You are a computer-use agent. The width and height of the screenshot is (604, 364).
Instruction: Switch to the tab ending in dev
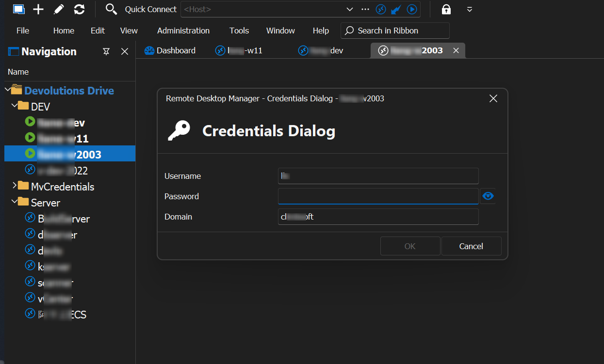pyautogui.click(x=321, y=50)
